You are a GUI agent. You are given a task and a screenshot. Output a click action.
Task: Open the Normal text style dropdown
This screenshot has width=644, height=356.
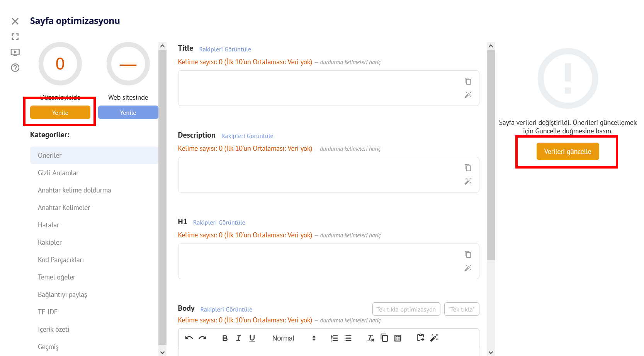pyautogui.click(x=294, y=338)
